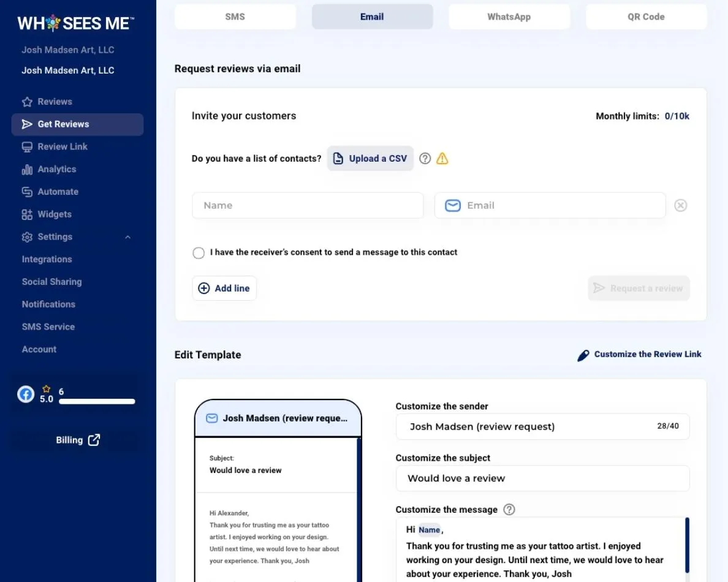This screenshot has width=728, height=582.
Task: Open Social Sharing settings
Action: [51, 282]
